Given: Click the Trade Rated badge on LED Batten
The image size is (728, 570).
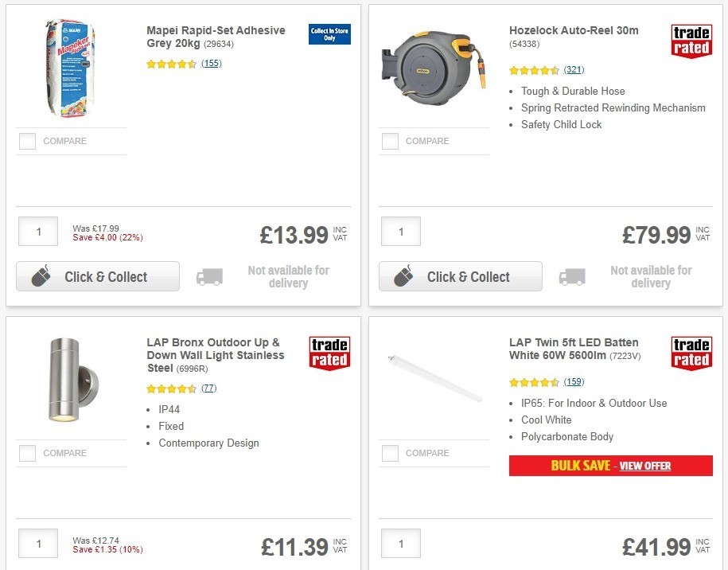Looking at the screenshot, I should (691, 353).
